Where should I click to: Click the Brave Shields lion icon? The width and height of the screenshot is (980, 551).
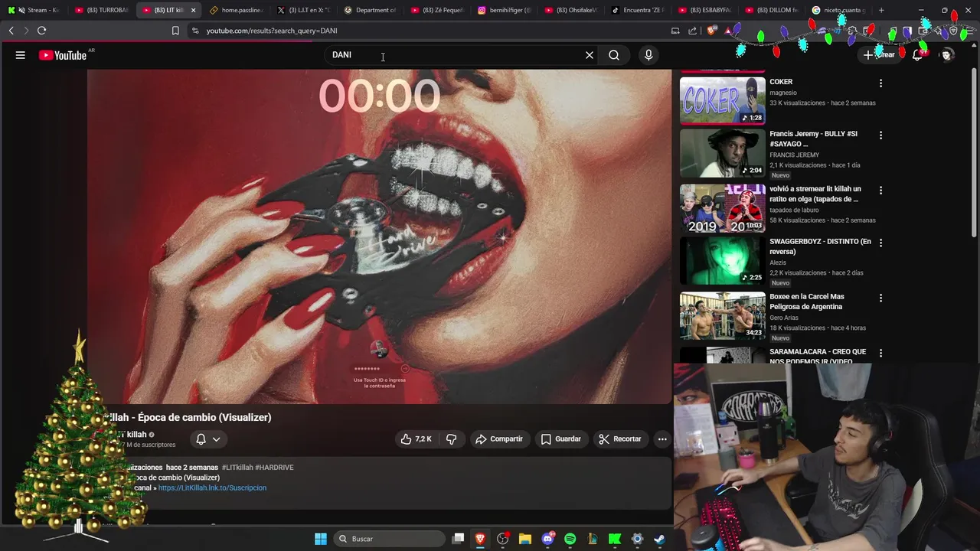(x=712, y=31)
